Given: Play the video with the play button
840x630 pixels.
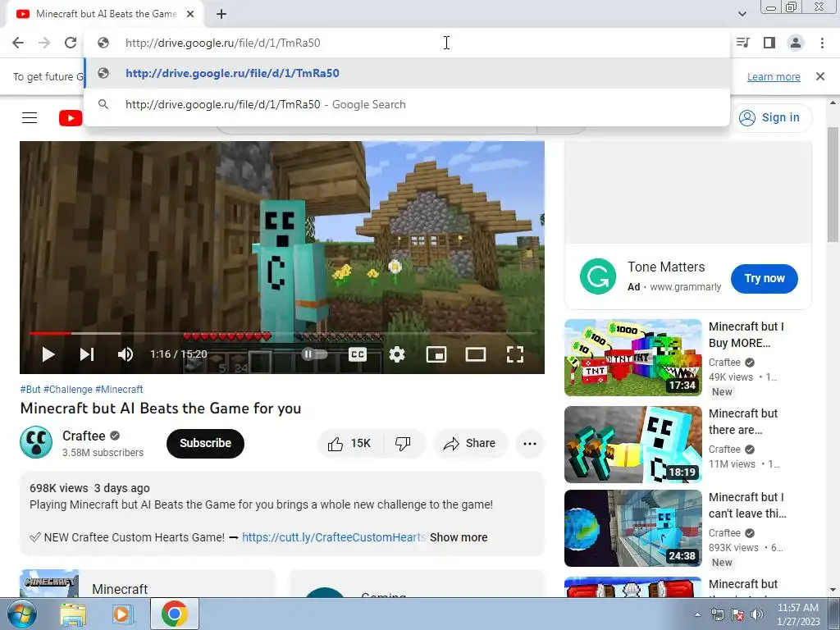Looking at the screenshot, I should tap(48, 354).
